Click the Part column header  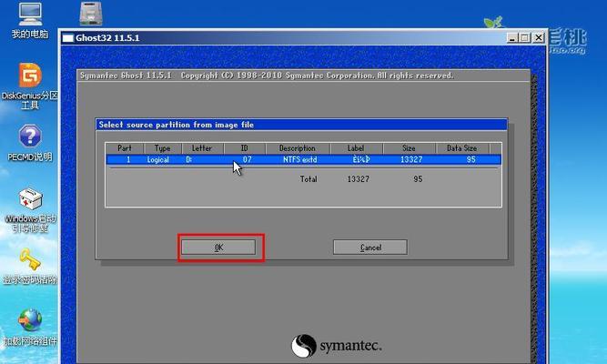click(x=125, y=148)
